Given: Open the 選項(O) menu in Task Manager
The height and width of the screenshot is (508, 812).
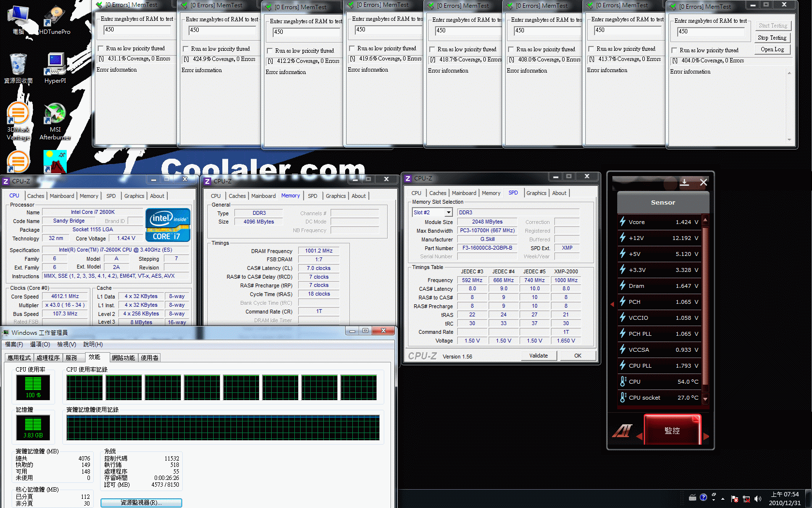Looking at the screenshot, I should coord(40,344).
